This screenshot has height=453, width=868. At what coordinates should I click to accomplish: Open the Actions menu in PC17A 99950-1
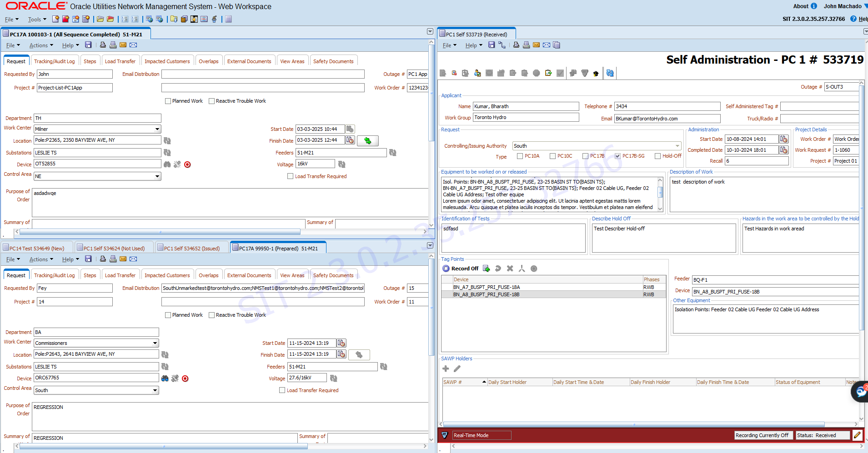(x=40, y=259)
